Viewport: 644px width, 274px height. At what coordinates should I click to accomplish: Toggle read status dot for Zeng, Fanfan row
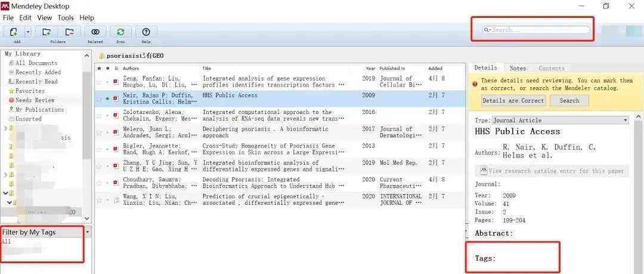tap(107, 82)
